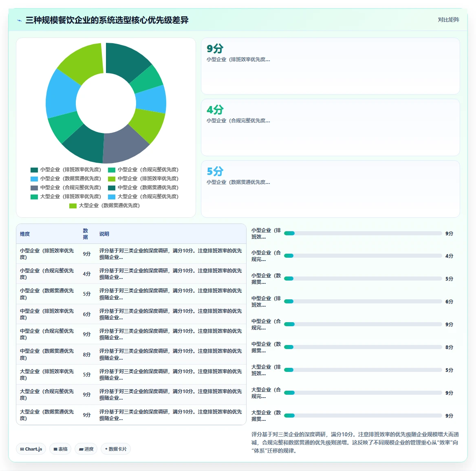Select table cell 小型企业（合规完整优先度）
Image resolution: width=476 pixels, height=471 pixels.
(47, 274)
